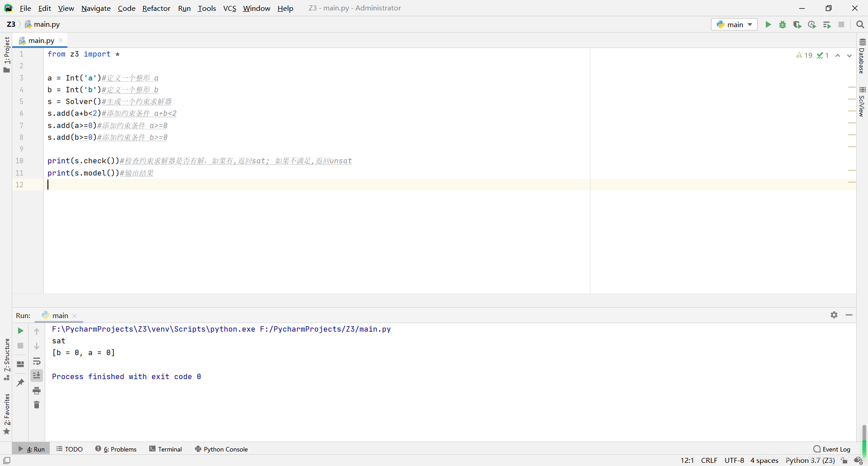Image resolution: width=868 pixels, height=466 pixels.
Task: Clear all console output with trash icon
Action: 37,405
